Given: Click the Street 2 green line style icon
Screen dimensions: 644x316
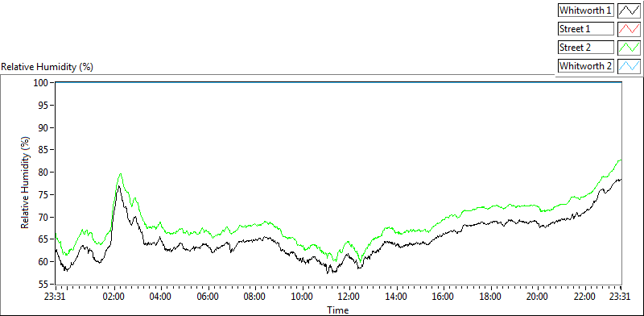Looking at the screenshot, I should (x=629, y=48).
